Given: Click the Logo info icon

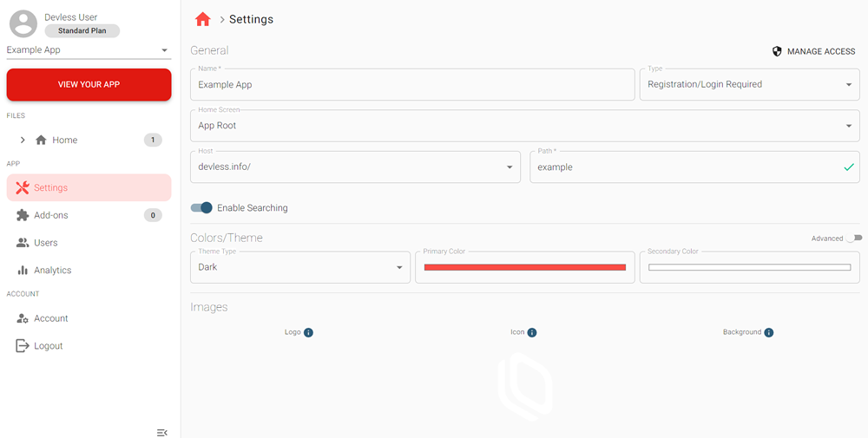Looking at the screenshot, I should point(308,332).
